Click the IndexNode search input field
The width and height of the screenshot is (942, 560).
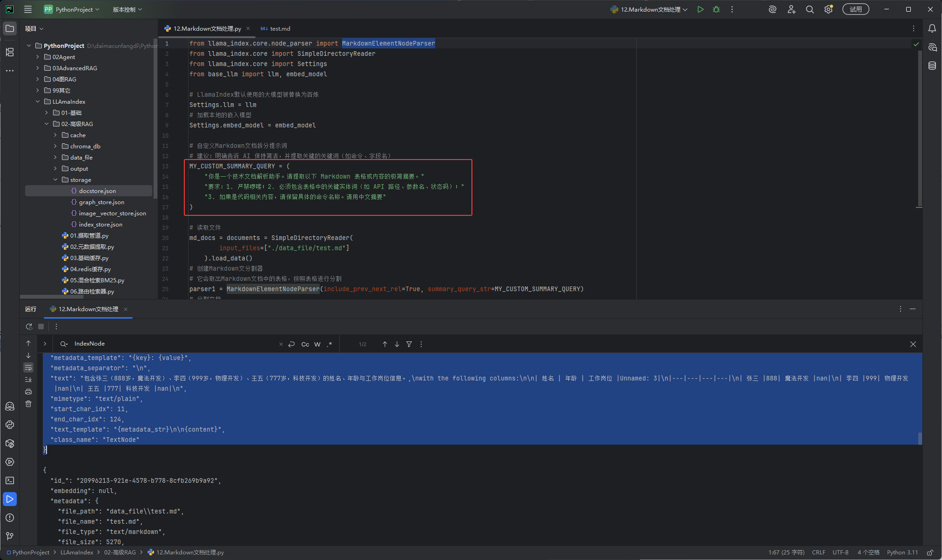[x=175, y=344]
